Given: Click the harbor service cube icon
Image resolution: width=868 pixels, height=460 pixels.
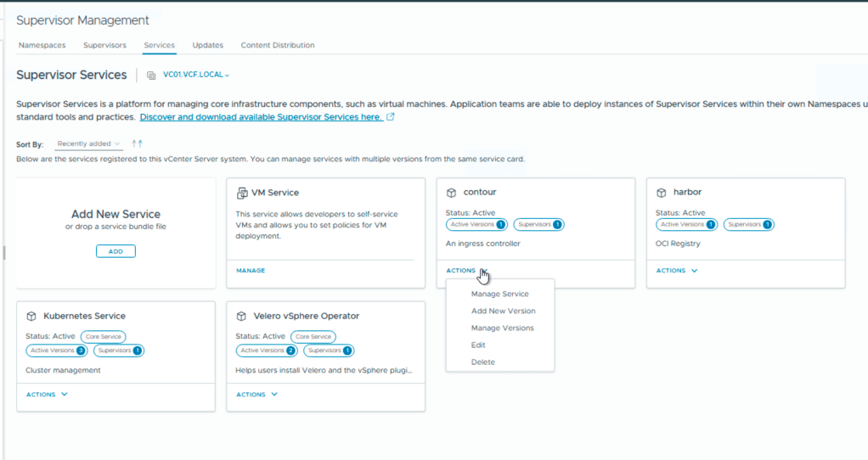Looking at the screenshot, I should (662, 193).
